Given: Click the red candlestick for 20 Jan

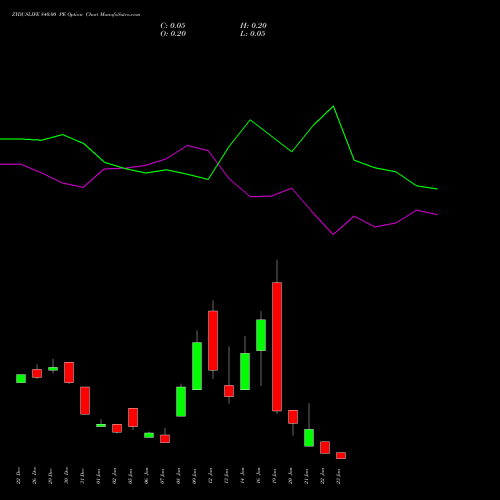Looking at the screenshot, I should [293, 417].
